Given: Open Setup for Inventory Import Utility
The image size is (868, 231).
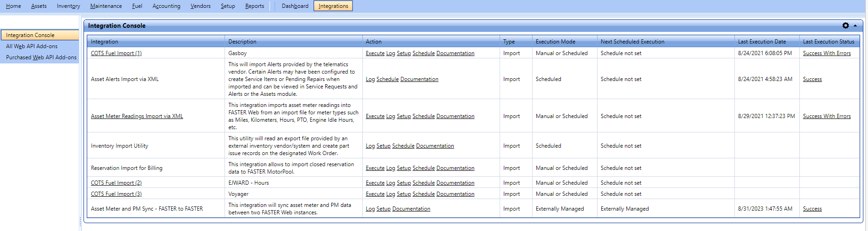Looking at the screenshot, I should coord(383,146).
